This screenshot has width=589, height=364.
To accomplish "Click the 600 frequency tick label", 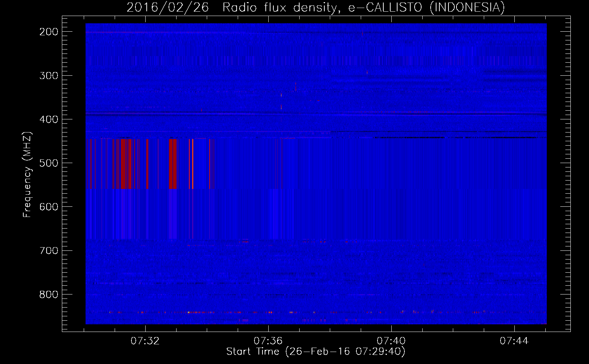I will (49, 207).
